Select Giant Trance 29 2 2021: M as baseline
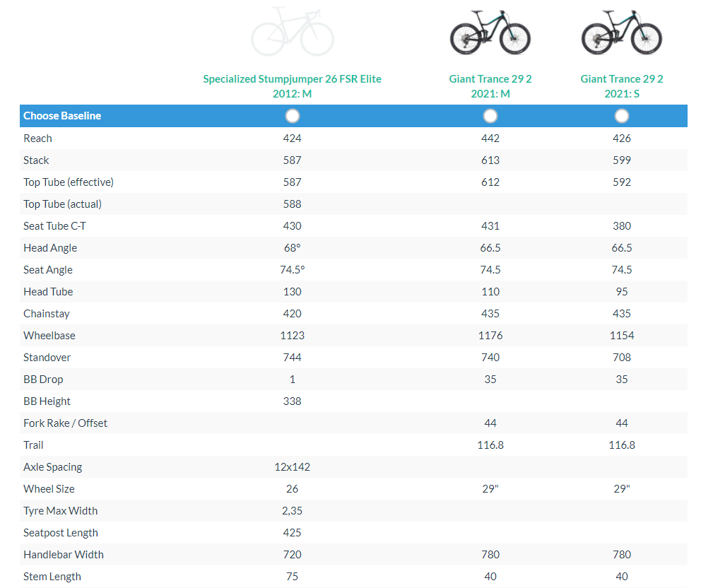The height and width of the screenshot is (588, 701). coord(490,116)
